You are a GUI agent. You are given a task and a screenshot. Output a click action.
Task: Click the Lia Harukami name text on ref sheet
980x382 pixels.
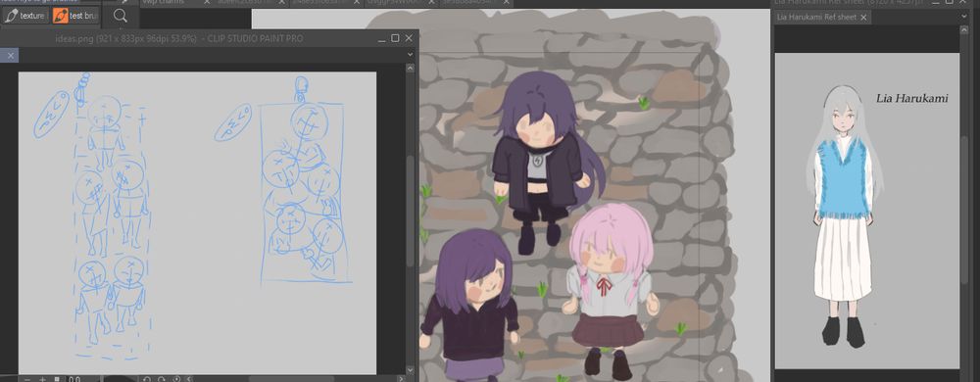point(911,98)
